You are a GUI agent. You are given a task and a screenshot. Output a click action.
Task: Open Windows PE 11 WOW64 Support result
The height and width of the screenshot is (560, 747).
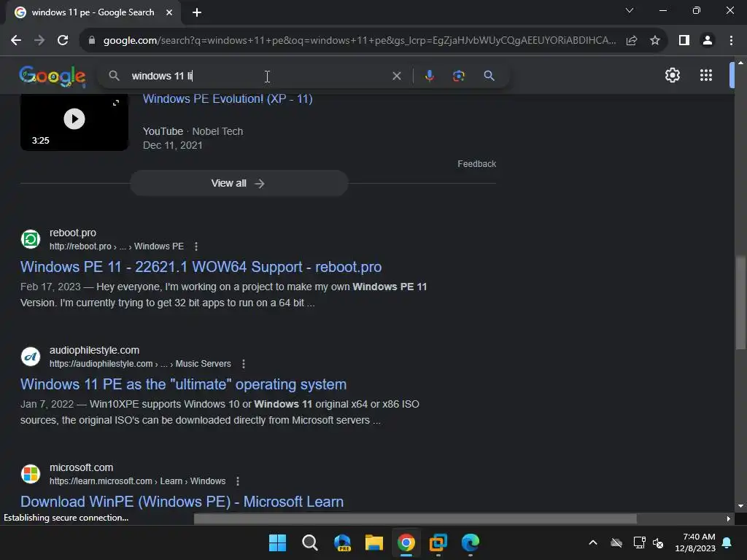pyautogui.click(x=201, y=267)
